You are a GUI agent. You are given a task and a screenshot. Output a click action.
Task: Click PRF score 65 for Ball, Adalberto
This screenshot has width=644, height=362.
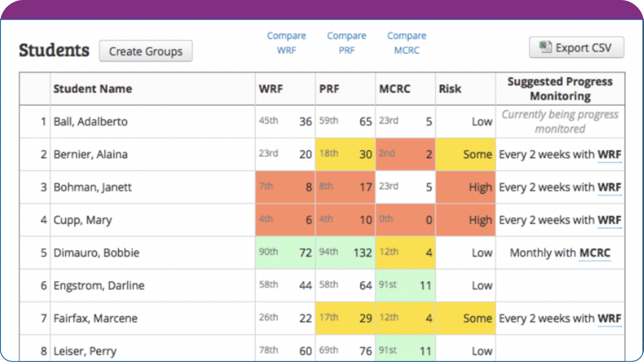tap(365, 122)
